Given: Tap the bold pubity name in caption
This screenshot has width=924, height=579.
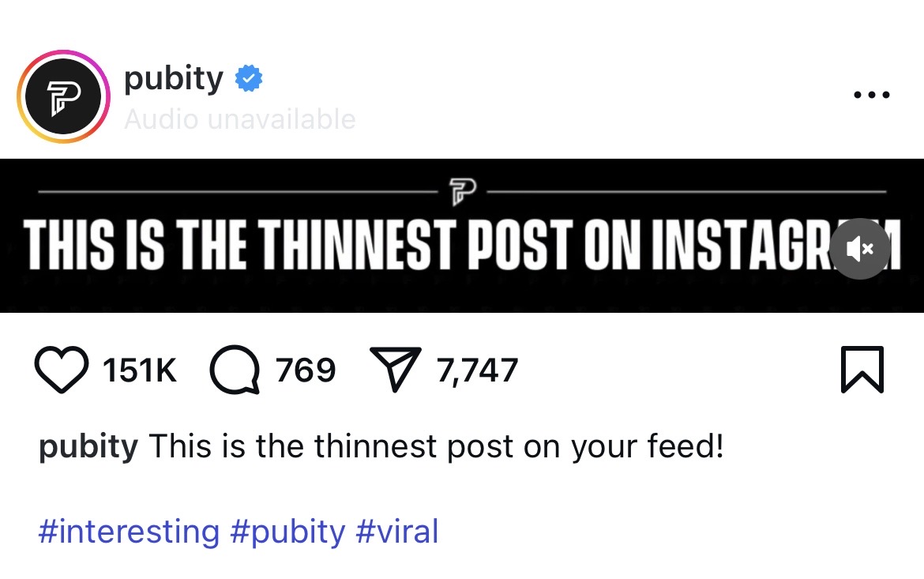Looking at the screenshot, I should [88, 448].
